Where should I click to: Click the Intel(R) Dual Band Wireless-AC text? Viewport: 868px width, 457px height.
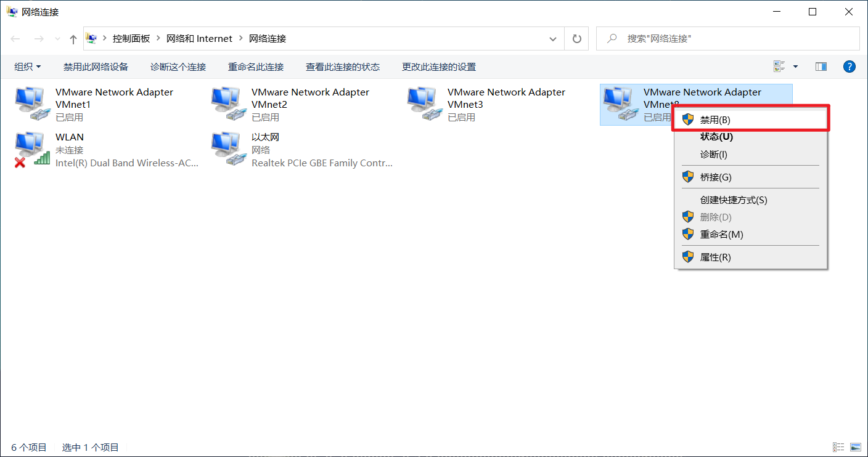click(x=127, y=163)
